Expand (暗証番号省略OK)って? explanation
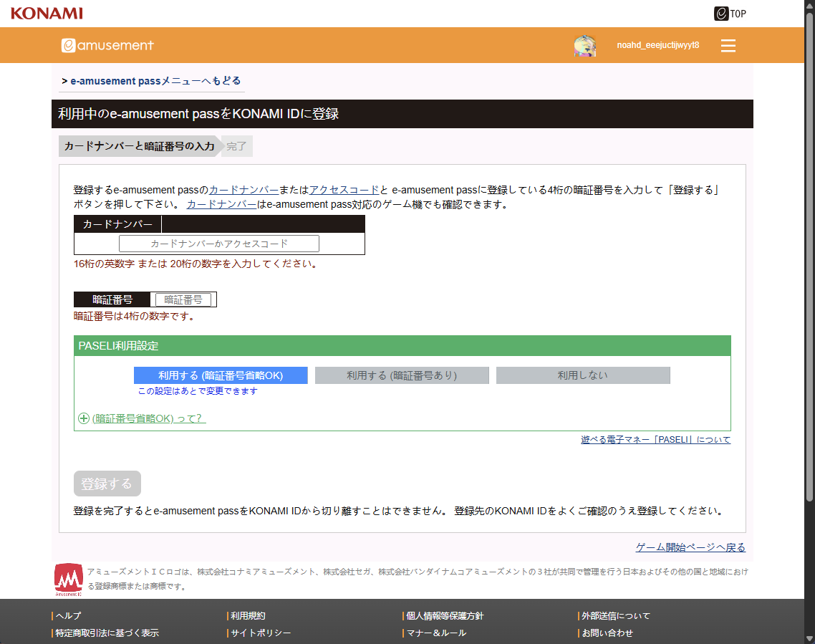The image size is (815, 644). tap(149, 418)
